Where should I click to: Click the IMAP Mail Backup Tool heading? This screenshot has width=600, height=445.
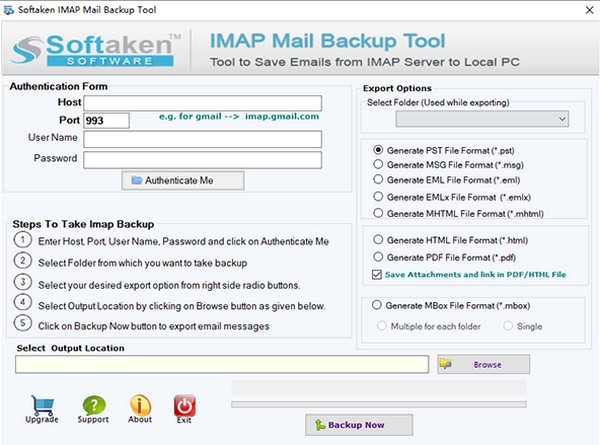[328, 41]
